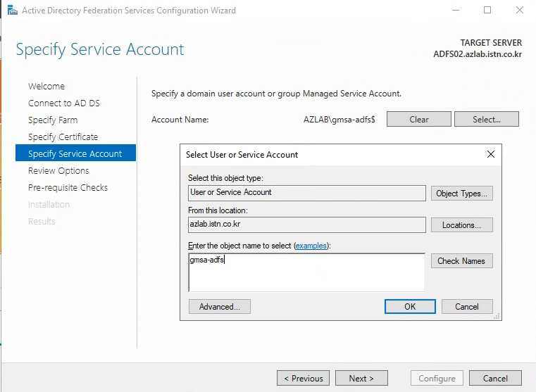Maximize the AD FS Configuration Wizard window
Image resolution: width=536 pixels, height=392 pixels.
[487, 11]
